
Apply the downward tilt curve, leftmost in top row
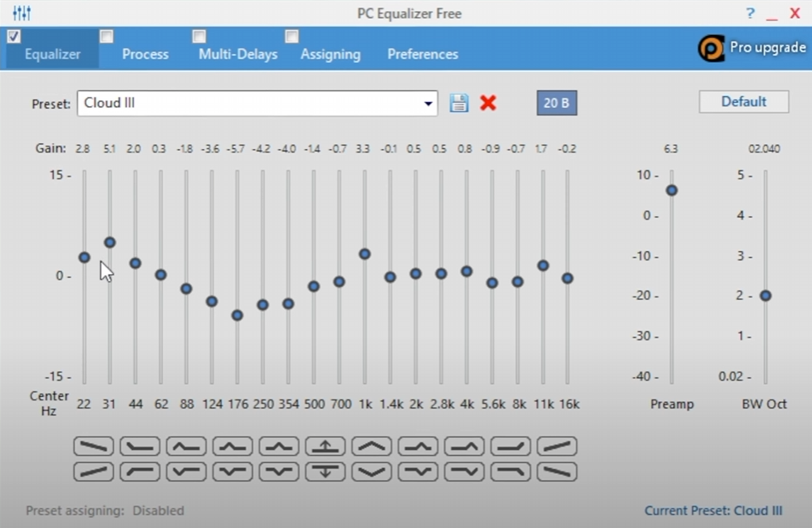tap(93, 447)
